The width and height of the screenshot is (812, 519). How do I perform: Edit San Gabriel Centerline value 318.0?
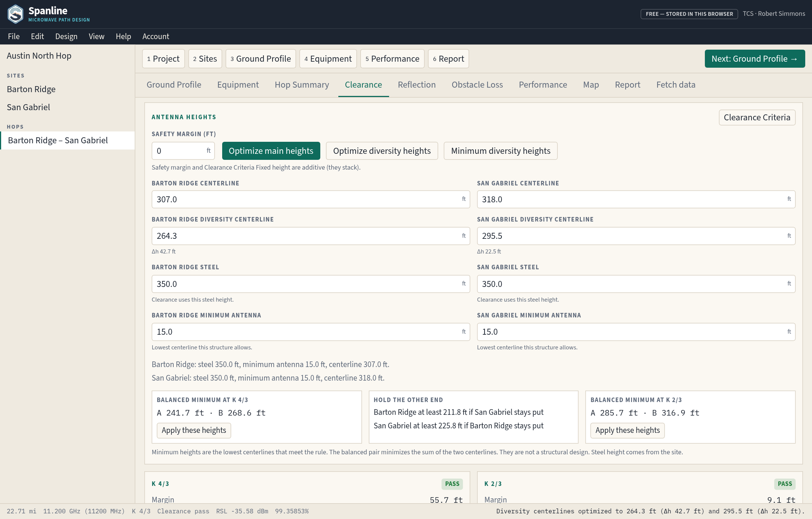pos(636,199)
